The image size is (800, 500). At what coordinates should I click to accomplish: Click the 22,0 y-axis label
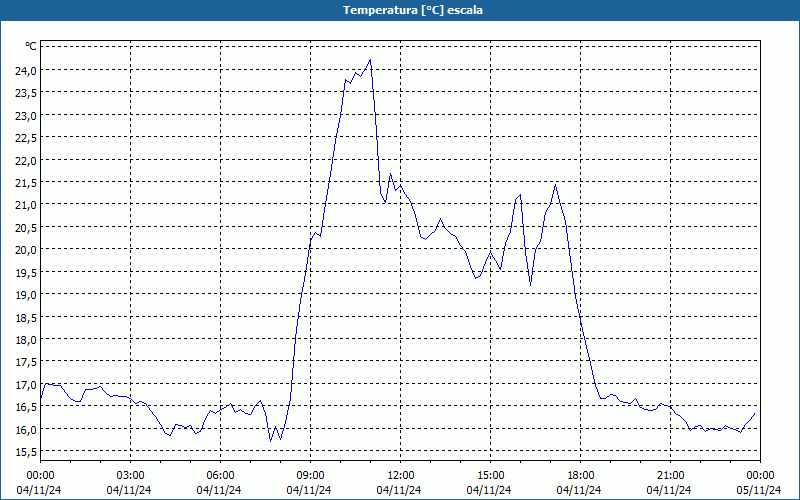click(26, 160)
